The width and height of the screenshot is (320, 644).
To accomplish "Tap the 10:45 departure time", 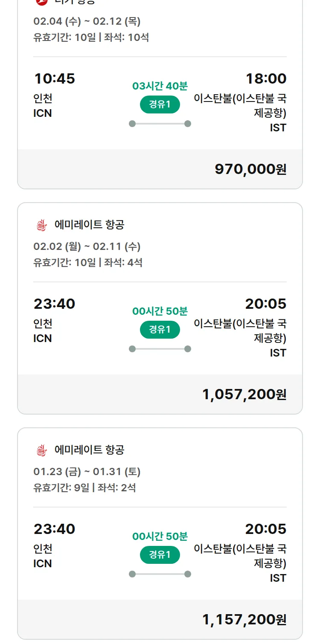I will click(x=54, y=79).
